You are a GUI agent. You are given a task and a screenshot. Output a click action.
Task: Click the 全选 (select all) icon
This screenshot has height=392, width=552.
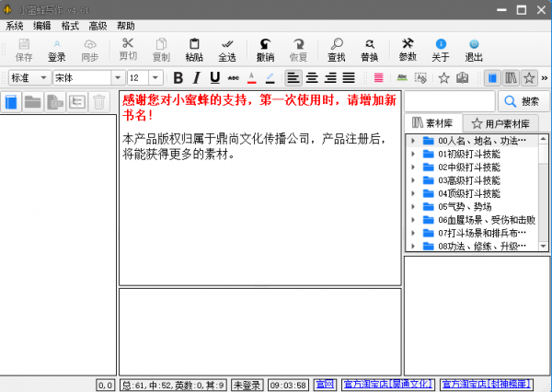click(x=227, y=49)
